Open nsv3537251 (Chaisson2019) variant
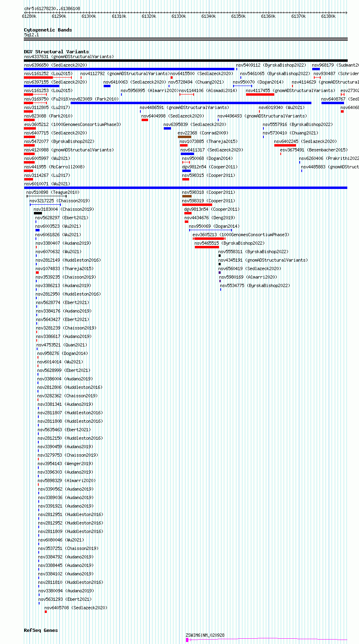Screen dimensions: 359x644 (x=68, y=548)
